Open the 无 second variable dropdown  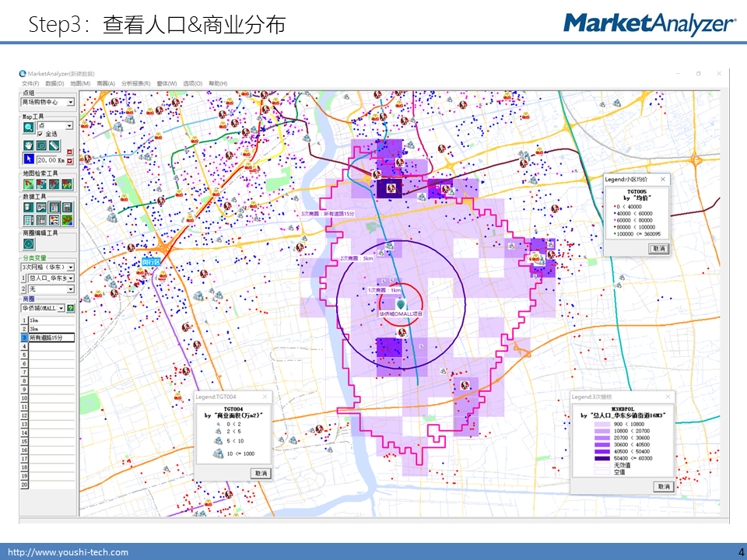coord(71,289)
